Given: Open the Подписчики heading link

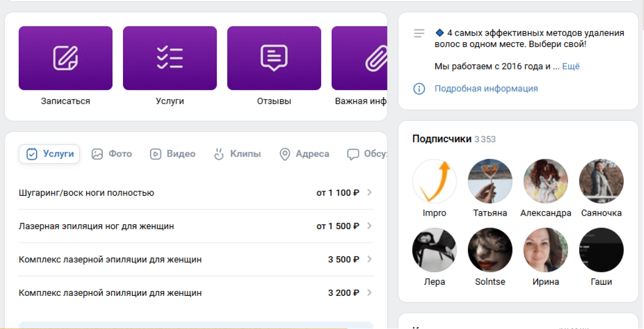Looking at the screenshot, I should tap(442, 139).
